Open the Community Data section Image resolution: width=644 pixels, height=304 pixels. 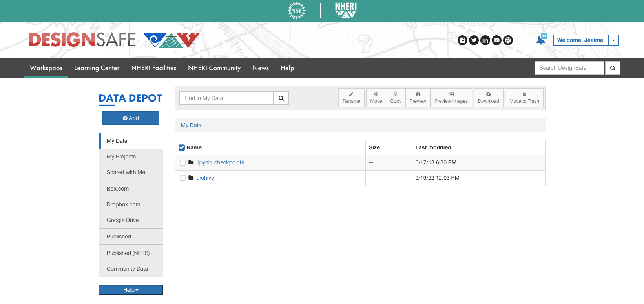[131, 269]
